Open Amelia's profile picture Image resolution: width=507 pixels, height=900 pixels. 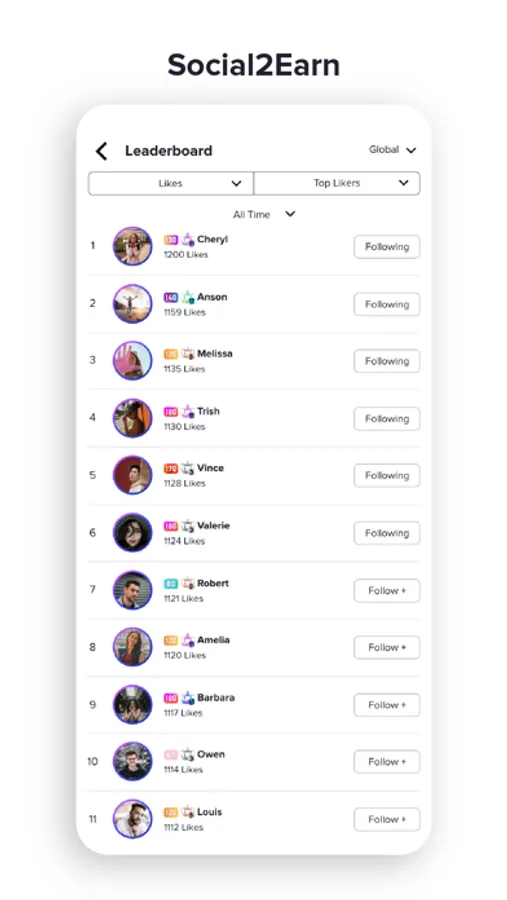pyautogui.click(x=133, y=647)
